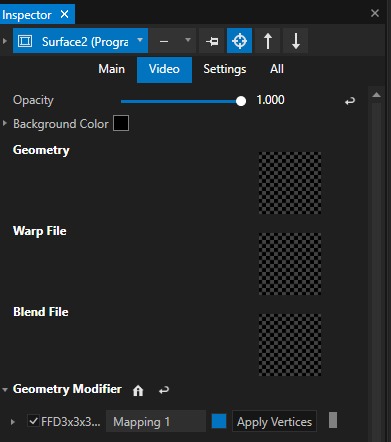Toggle the crosshair follow-selection icon

coord(239,41)
